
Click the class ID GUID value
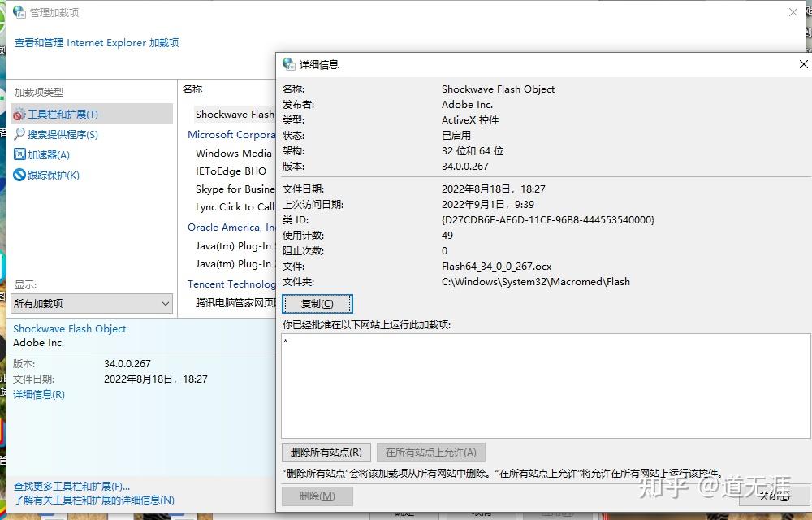click(548, 220)
